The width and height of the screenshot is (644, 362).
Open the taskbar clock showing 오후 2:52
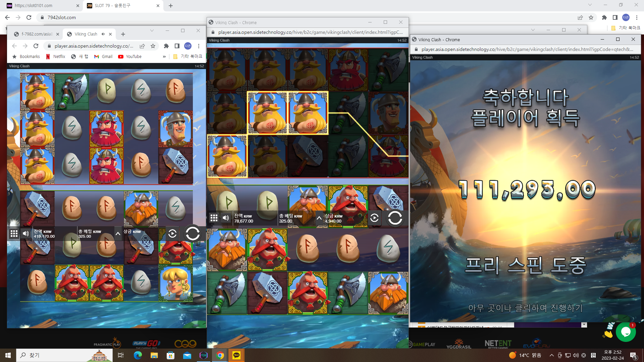[x=613, y=355]
